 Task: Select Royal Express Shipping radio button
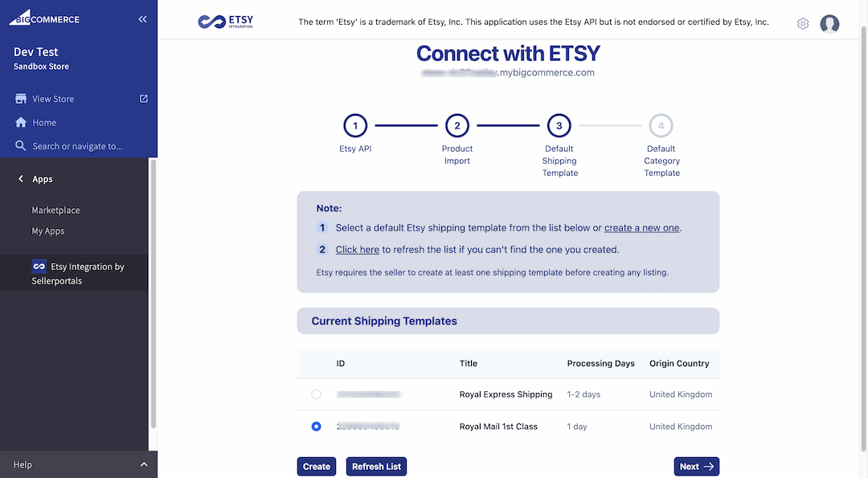pos(316,394)
